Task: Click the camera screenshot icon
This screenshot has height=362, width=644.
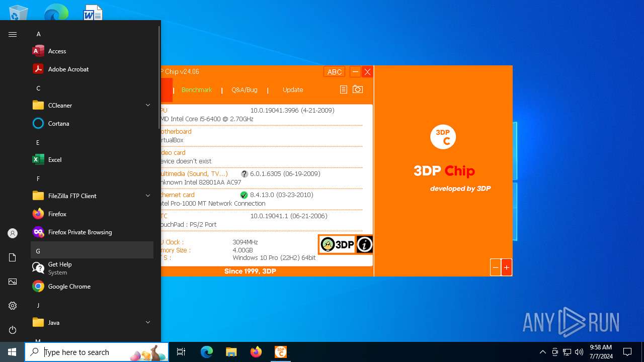Action: (358, 89)
